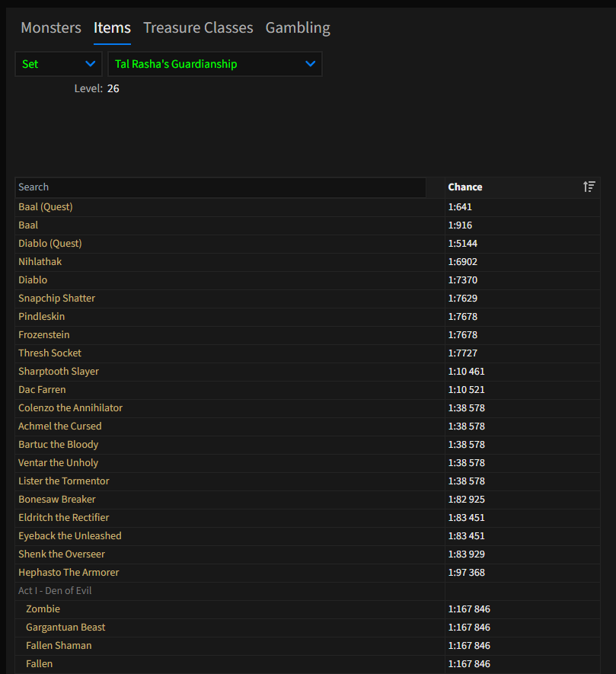
Task: Click the sort icon in Chance column
Action: pyautogui.click(x=589, y=187)
